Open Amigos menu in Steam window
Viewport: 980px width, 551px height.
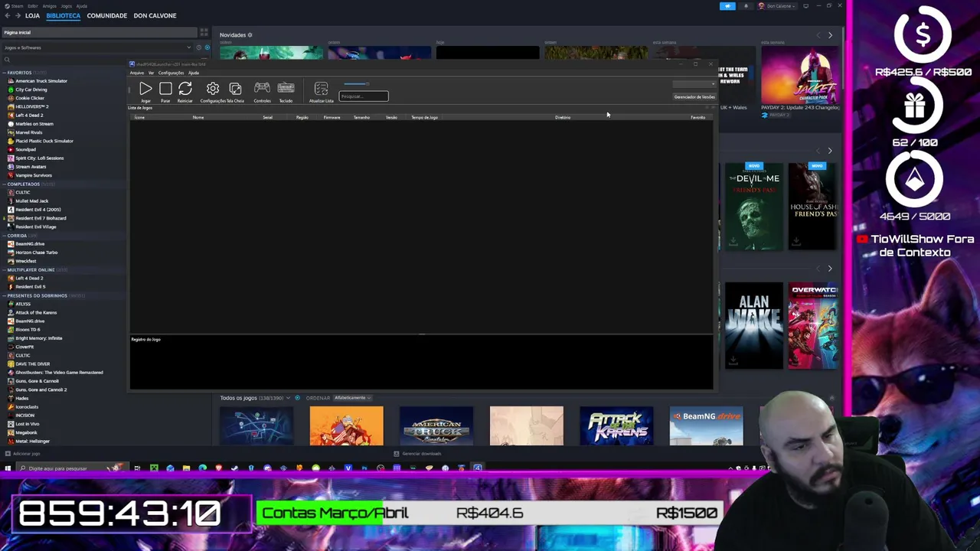click(51, 5)
